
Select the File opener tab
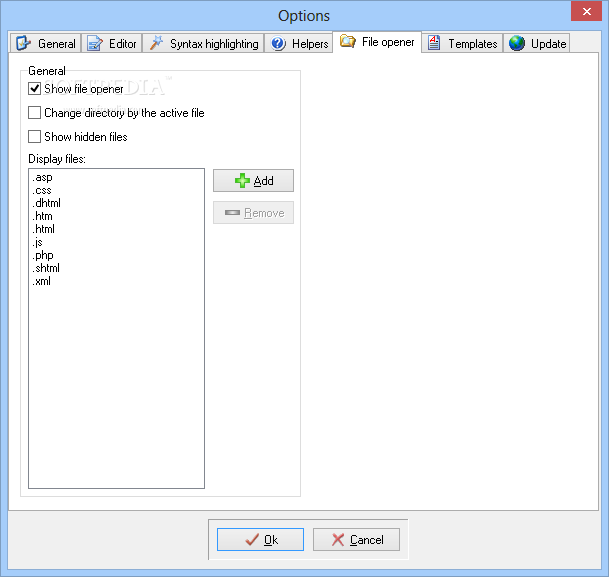coord(377,42)
